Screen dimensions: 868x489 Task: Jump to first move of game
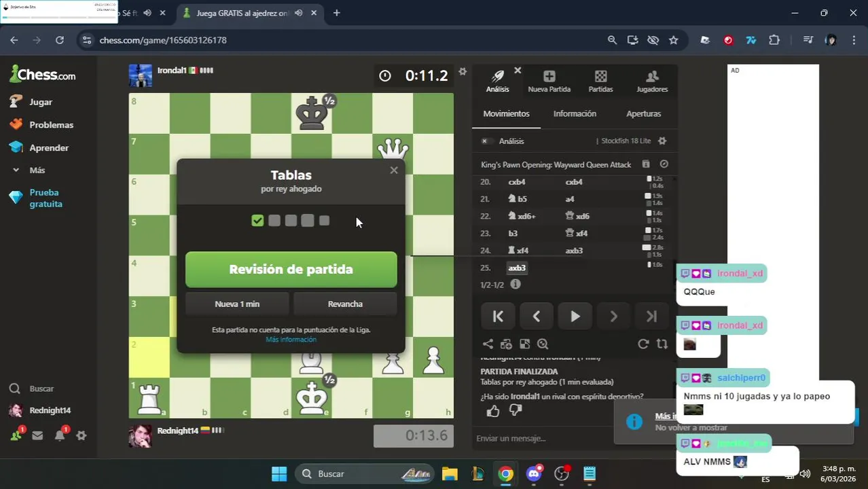click(498, 316)
